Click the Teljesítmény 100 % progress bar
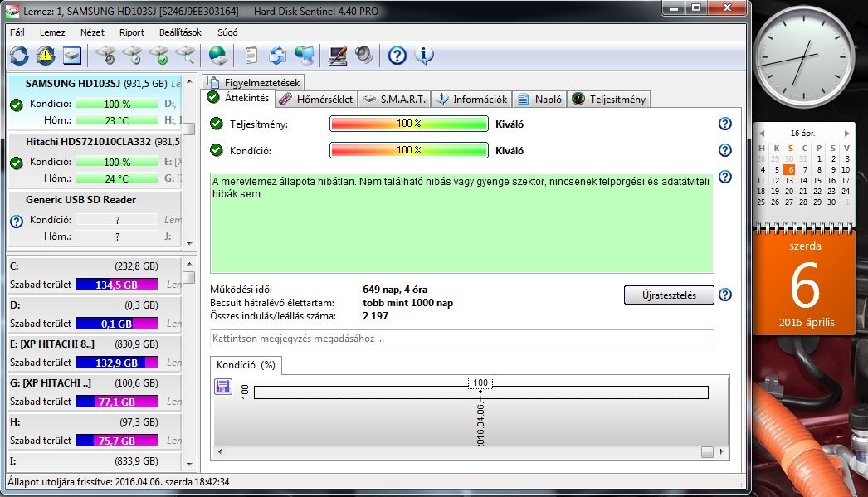This screenshot has width=868, height=497. [x=409, y=124]
